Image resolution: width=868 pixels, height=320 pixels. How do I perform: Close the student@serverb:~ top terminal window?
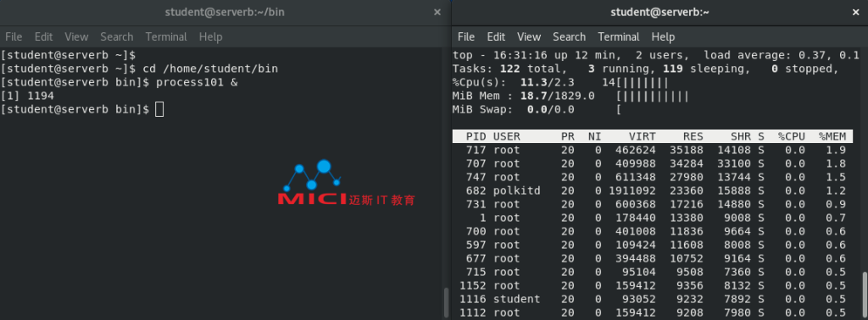[856, 12]
